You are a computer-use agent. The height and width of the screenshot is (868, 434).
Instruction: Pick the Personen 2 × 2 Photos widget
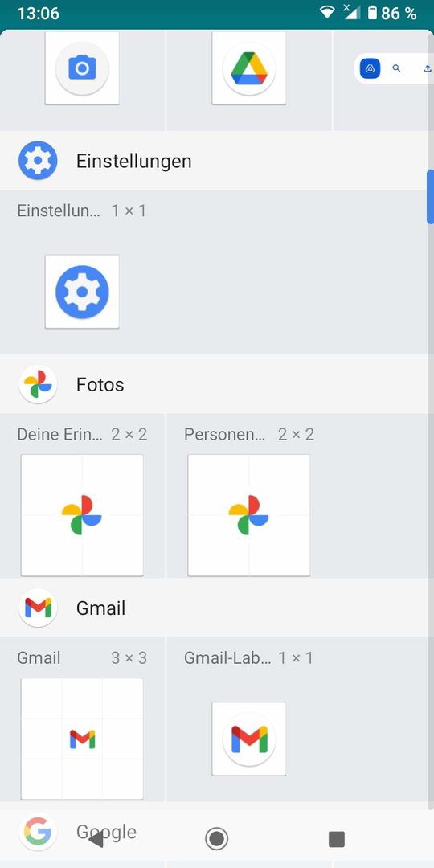[249, 515]
